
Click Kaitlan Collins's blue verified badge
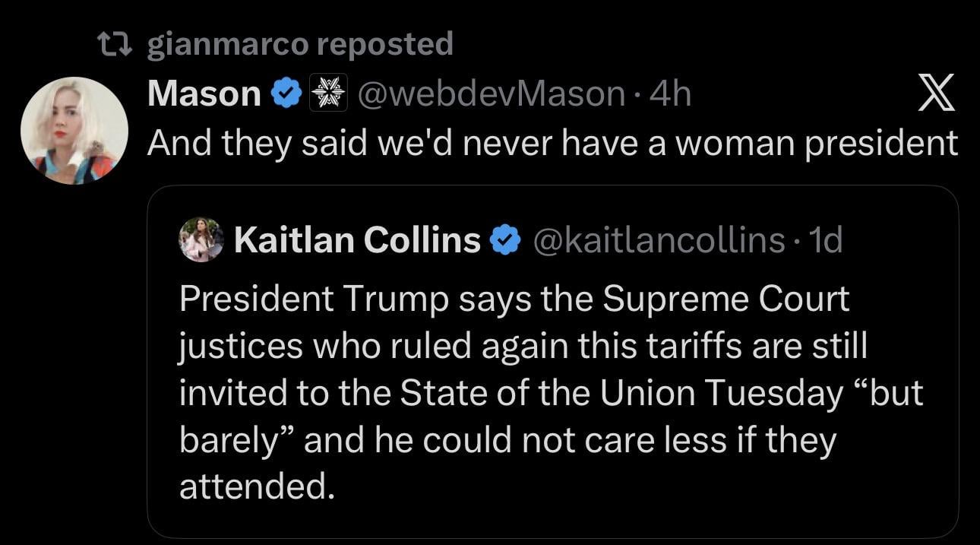(x=504, y=240)
